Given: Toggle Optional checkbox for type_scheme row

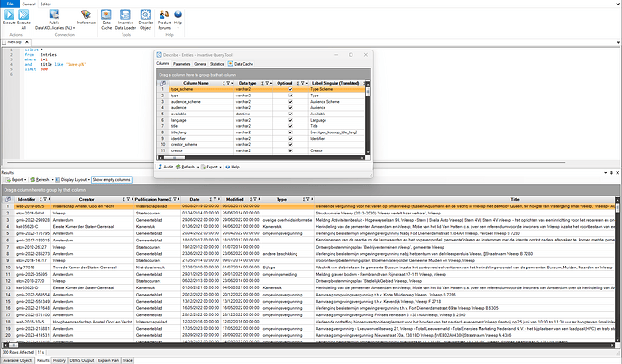Looking at the screenshot, I should click(290, 89).
